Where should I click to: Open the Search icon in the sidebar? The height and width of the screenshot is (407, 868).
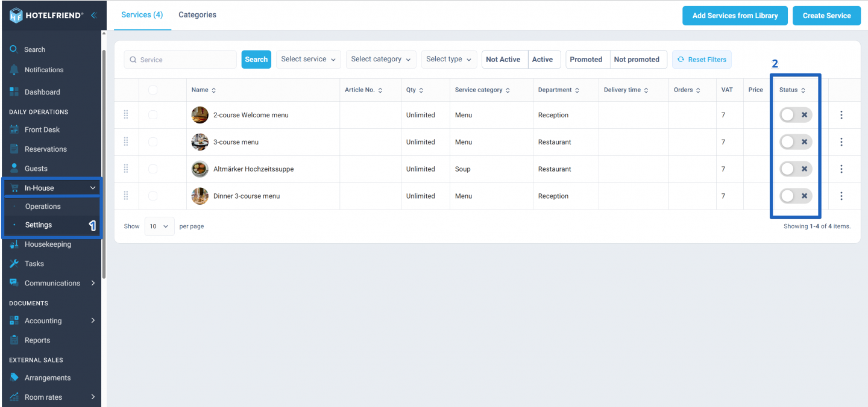click(14, 49)
